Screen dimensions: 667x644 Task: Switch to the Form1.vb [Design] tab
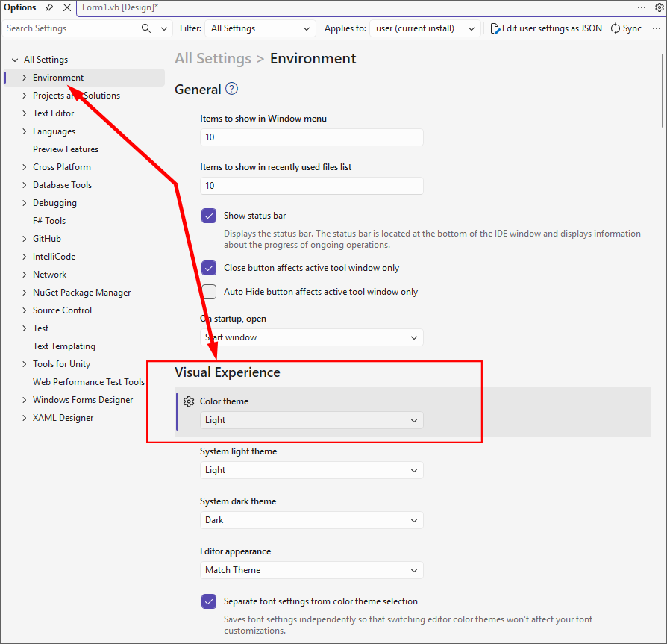[120, 7]
